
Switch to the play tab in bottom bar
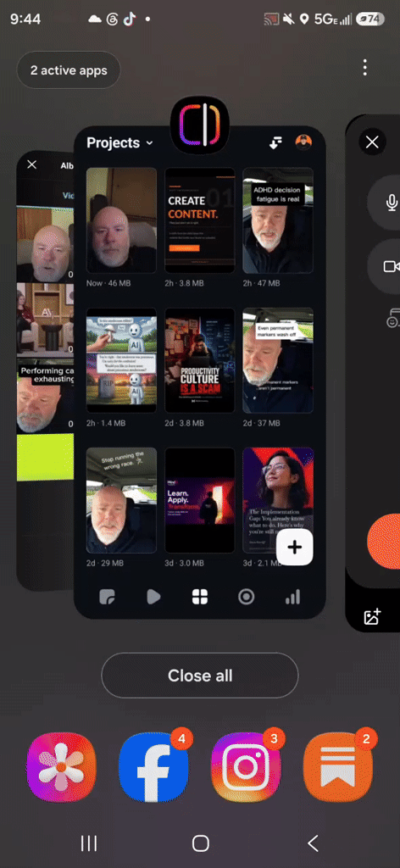(x=153, y=596)
